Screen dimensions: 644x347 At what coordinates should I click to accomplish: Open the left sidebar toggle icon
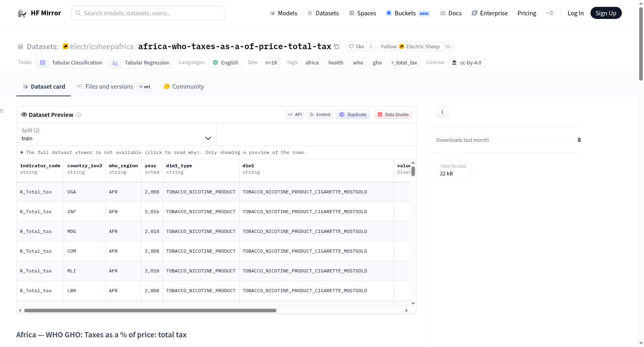(2, 111)
